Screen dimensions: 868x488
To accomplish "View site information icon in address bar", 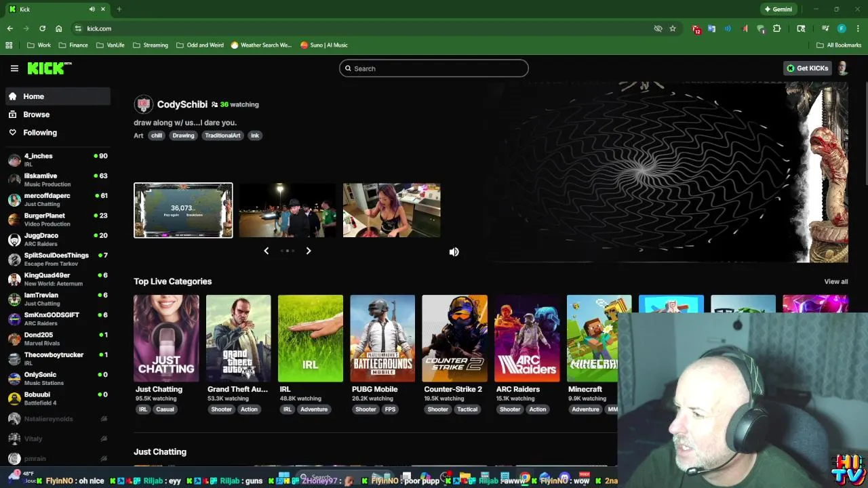I will pos(78,28).
